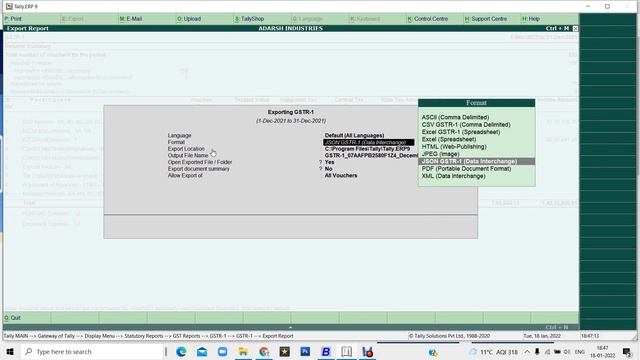Choose Excel (Spreadsheet) format option

click(449, 140)
